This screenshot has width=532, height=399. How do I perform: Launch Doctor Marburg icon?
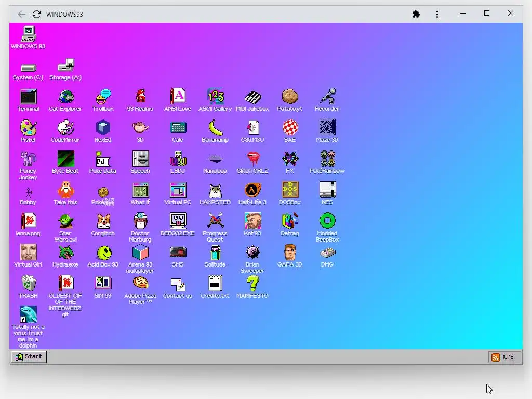pyautogui.click(x=140, y=222)
